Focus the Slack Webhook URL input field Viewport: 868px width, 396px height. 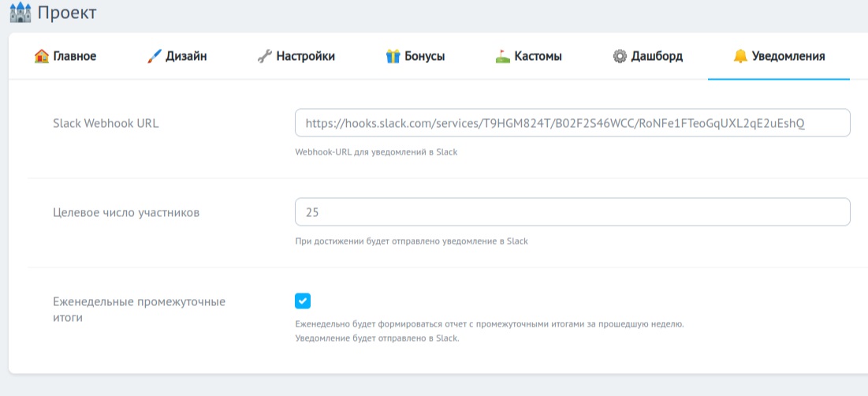click(x=572, y=123)
